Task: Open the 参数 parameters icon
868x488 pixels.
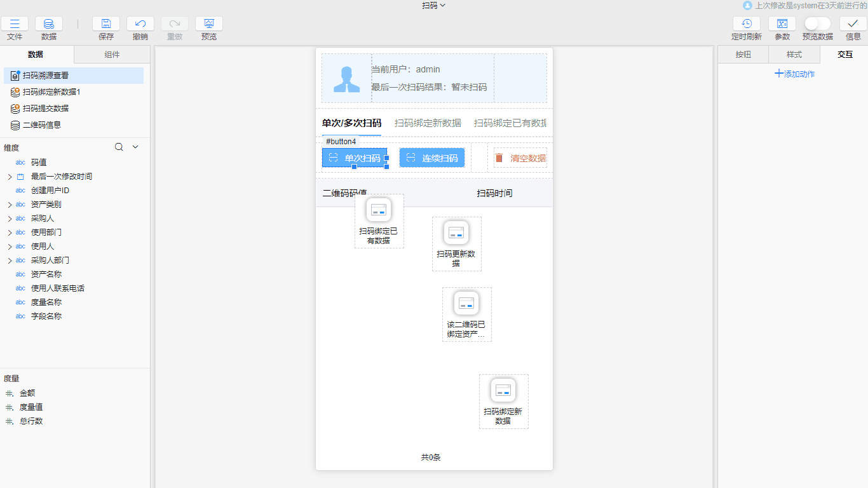Action: pos(782,24)
